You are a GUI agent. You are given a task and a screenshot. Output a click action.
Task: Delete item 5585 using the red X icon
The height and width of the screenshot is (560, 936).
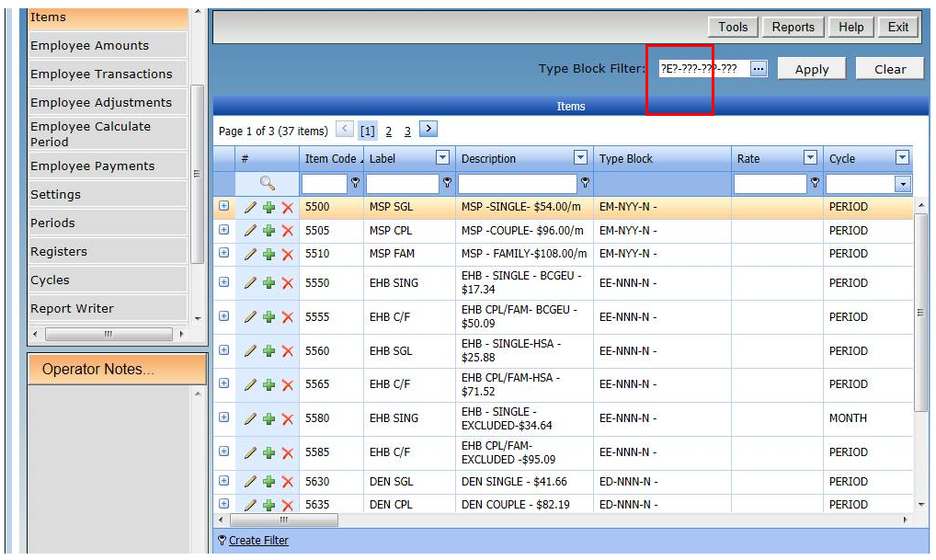pos(288,453)
